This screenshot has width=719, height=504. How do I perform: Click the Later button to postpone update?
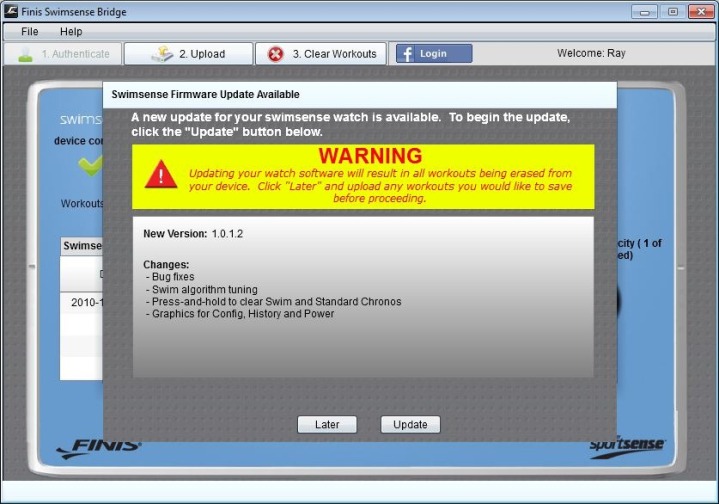coord(327,424)
